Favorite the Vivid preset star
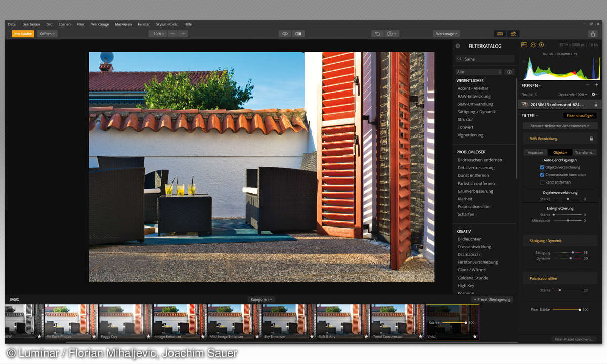 [x=475, y=336]
